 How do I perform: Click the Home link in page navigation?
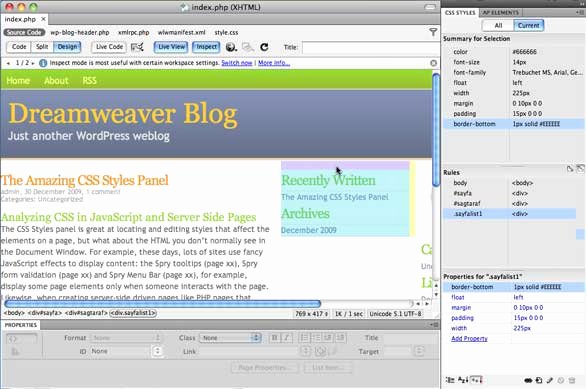(18, 80)
